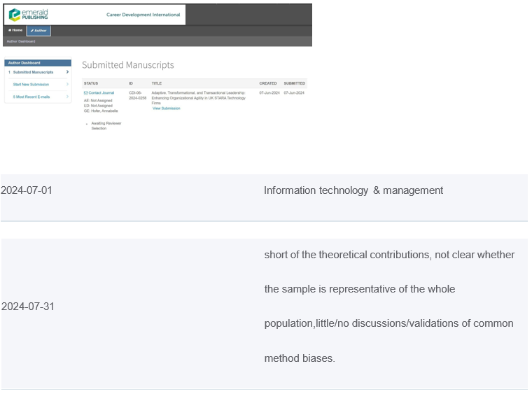Screen dimensions: 532x394
Task: Click the Contact Journal link
Action: tap(101, 93)
